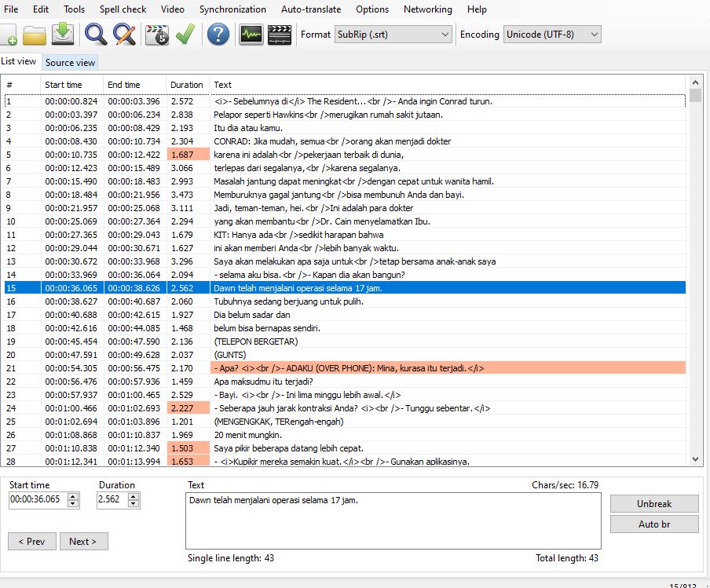Open the Auto-translate menu
The height and width of the screenshot is (588, 710).
click(311, 9)
